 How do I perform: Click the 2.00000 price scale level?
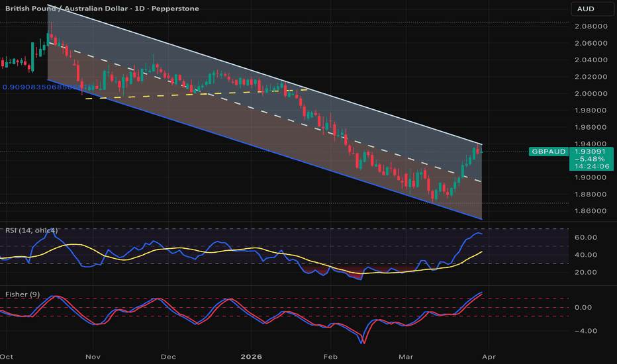point(591,93)
